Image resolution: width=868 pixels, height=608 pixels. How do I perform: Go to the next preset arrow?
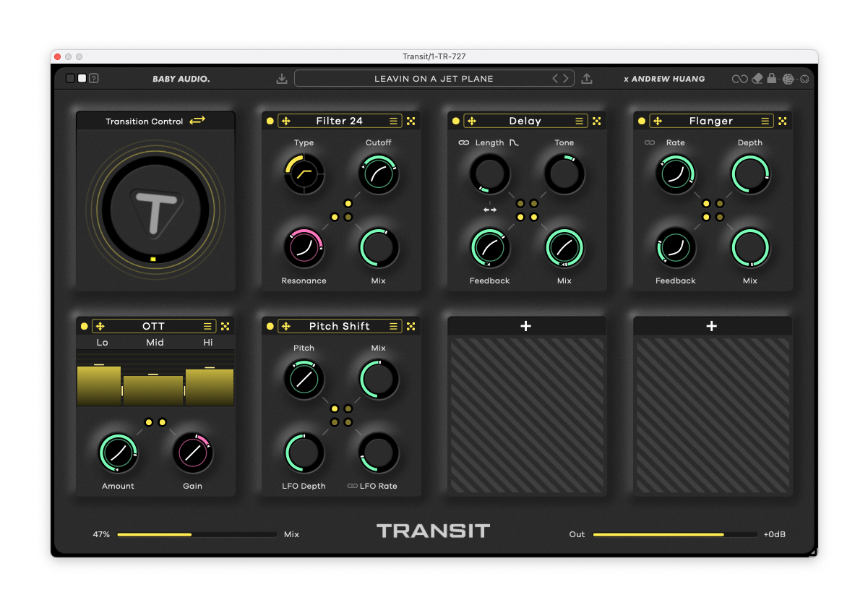tap(566, 79)
